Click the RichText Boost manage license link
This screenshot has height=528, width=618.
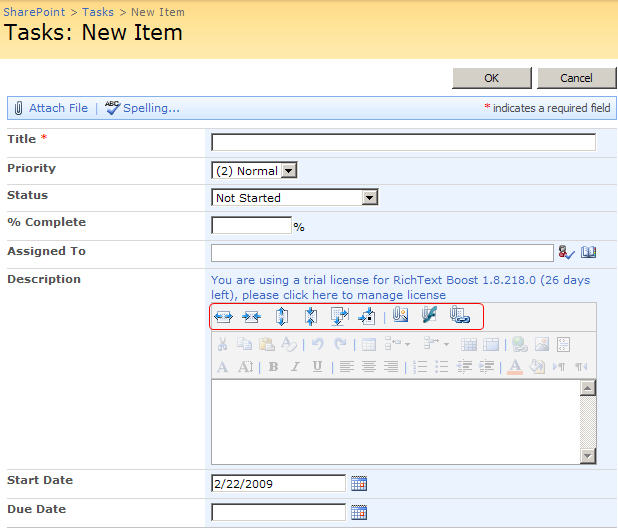click(400, 287)
